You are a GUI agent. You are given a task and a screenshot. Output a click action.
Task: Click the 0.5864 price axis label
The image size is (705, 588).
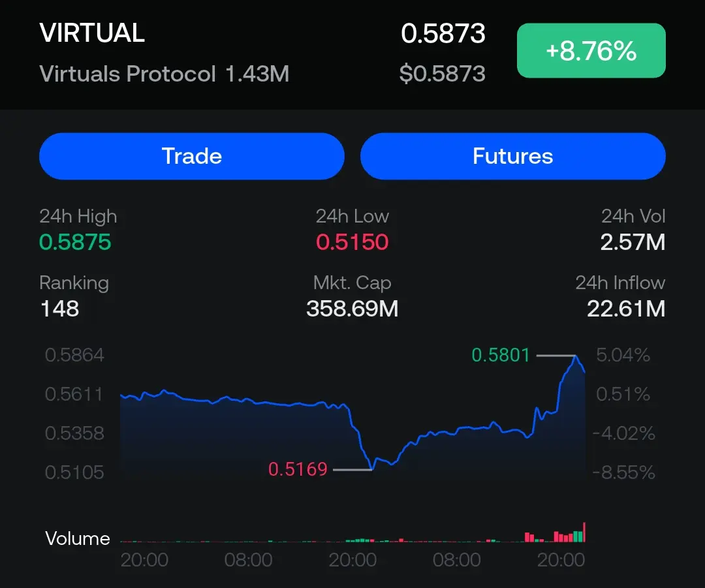tap(74, 355)
